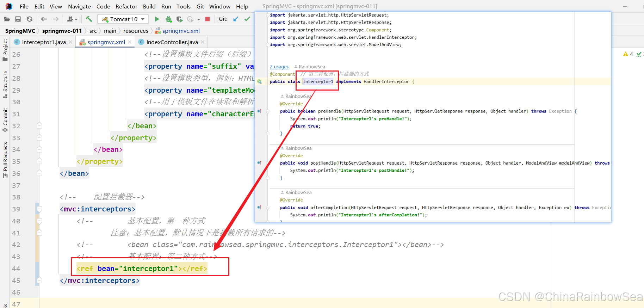Click SpringMVC breadcrumb in navigation bar
Viewport: 644px width, 308px height.
[x=20, y=31]
